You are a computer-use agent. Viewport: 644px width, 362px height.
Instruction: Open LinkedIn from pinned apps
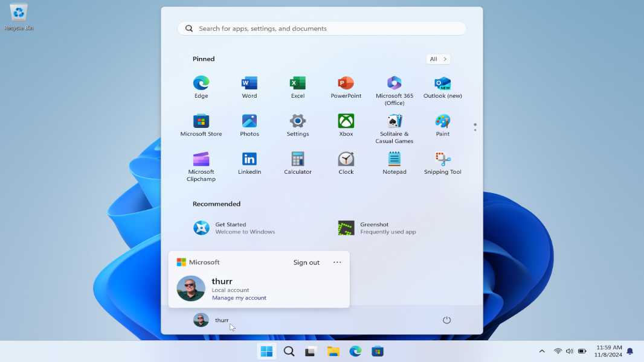(250, 164)
